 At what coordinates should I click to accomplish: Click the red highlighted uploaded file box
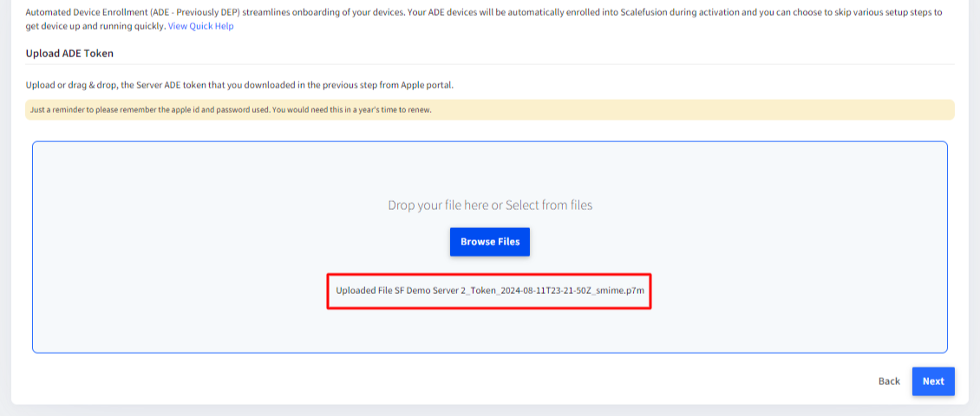(x=489, y=290)
